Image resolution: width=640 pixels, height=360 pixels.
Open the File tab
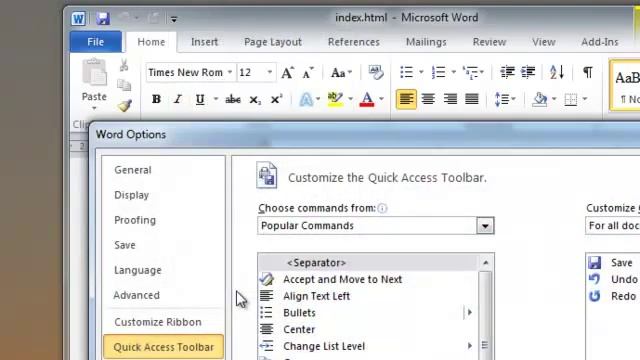point(96,42)
